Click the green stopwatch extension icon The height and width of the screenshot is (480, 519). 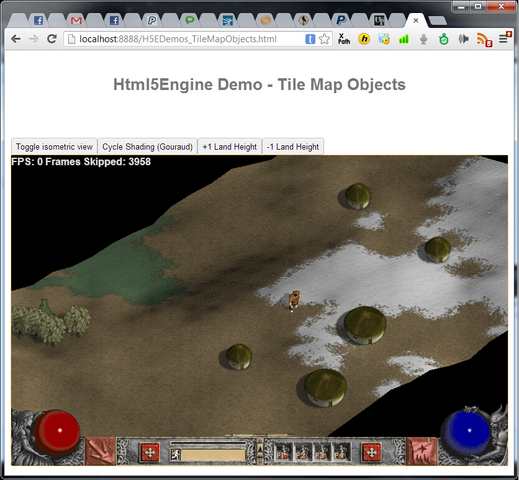(443, 39)
